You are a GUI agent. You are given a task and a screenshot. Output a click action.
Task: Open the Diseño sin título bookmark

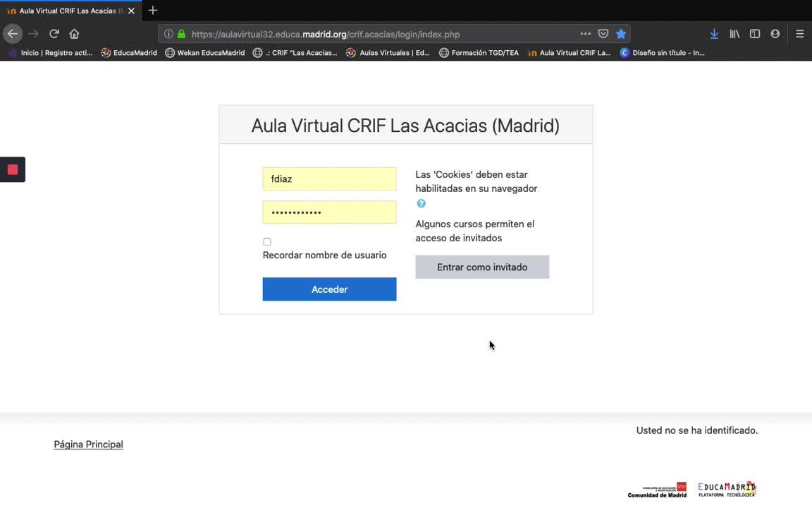663,52
